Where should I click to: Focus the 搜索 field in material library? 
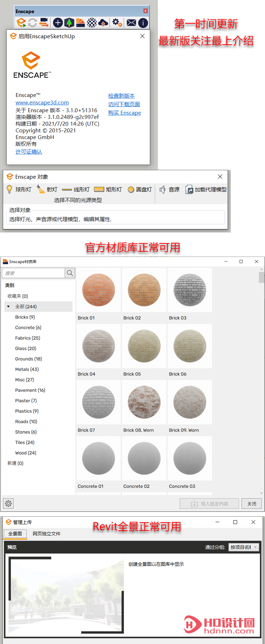point(34,273)
